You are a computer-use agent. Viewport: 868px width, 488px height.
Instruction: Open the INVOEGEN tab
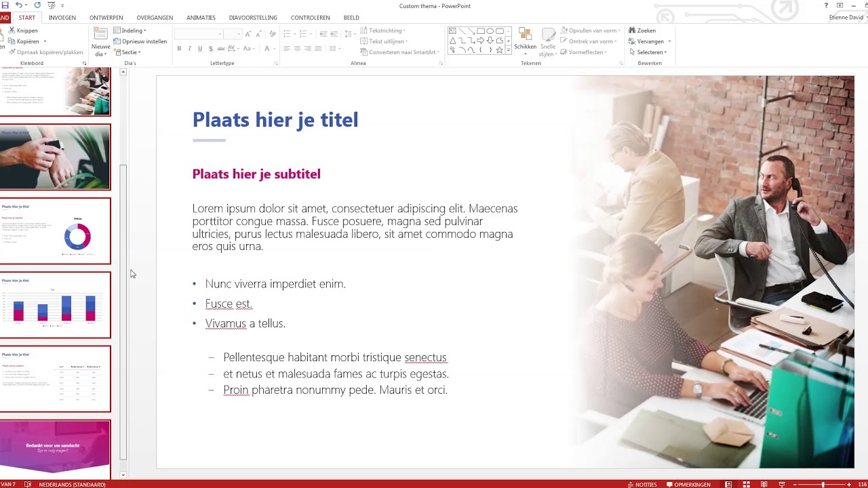(62, 18)
